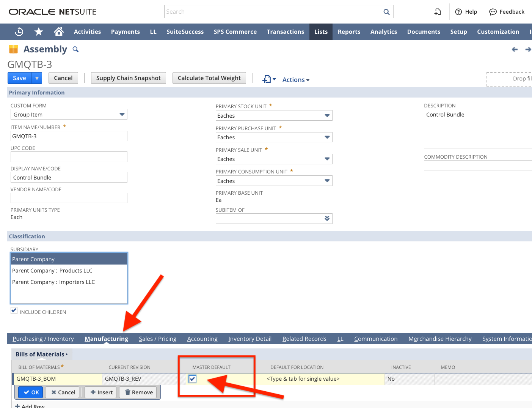Go to the Home house icon
The image size is (532, 408).
[x=59, y=32]
